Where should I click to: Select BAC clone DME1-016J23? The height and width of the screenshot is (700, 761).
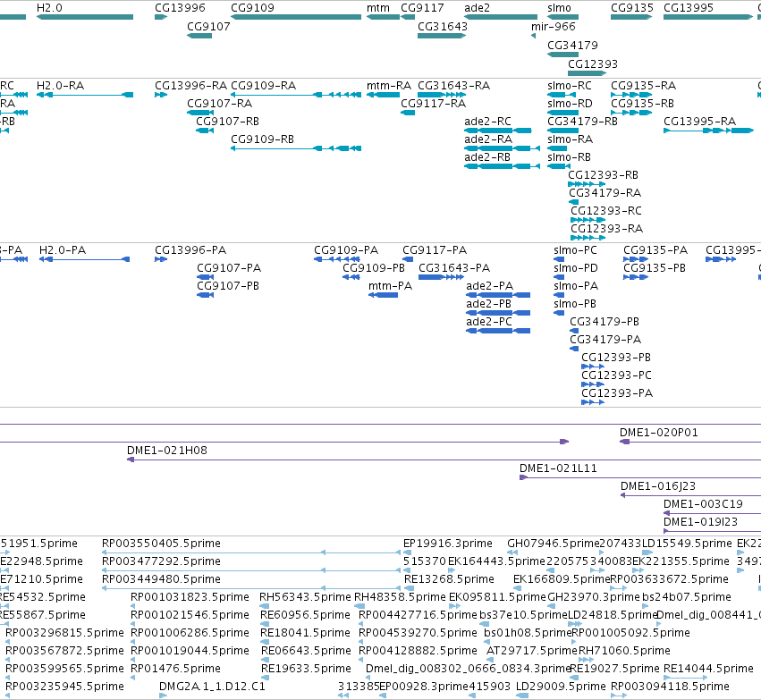pyautogui.click(x=690, y=496)
